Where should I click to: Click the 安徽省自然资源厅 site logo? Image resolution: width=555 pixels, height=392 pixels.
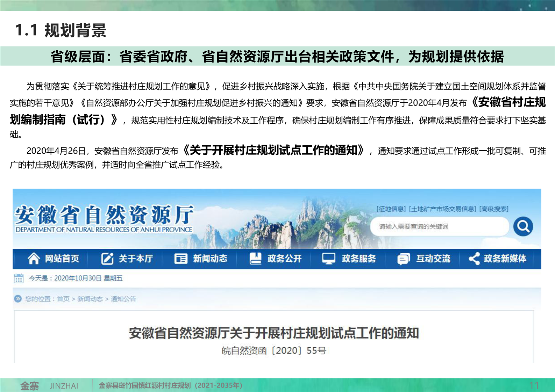tap(104, 218)
